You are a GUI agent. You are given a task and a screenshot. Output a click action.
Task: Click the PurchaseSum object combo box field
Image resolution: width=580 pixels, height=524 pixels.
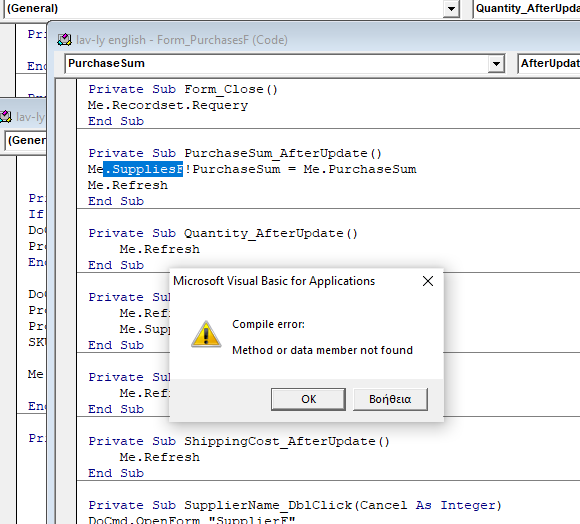point(285,64)
